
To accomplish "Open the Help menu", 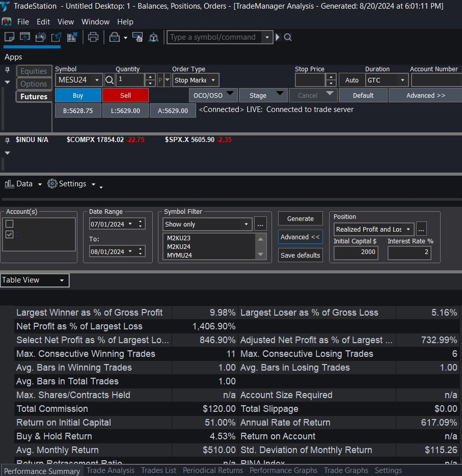I will [125, 22].
